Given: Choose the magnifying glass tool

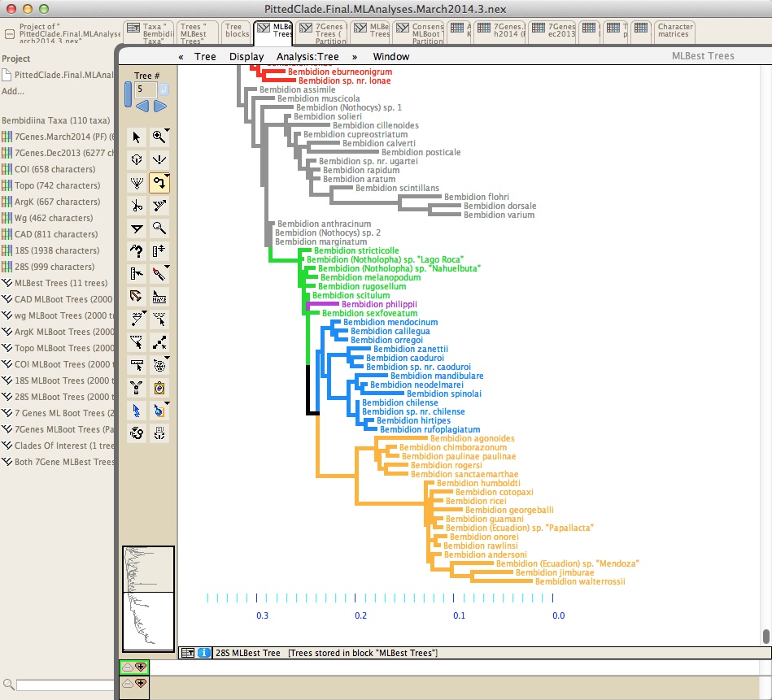Looking at the screenshot, I should coord(159,228).
